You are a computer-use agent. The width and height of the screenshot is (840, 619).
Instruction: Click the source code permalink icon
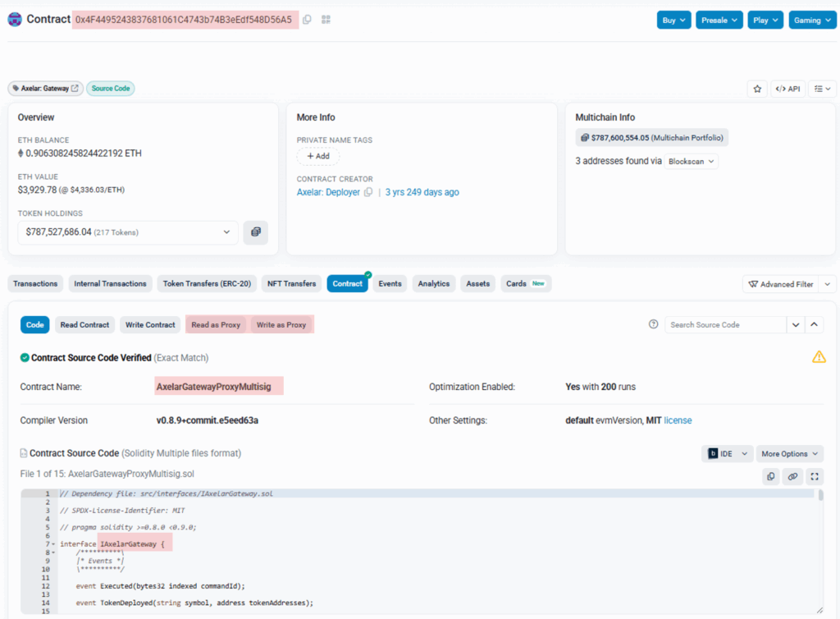pyautogui.click(x=792, y=476)
